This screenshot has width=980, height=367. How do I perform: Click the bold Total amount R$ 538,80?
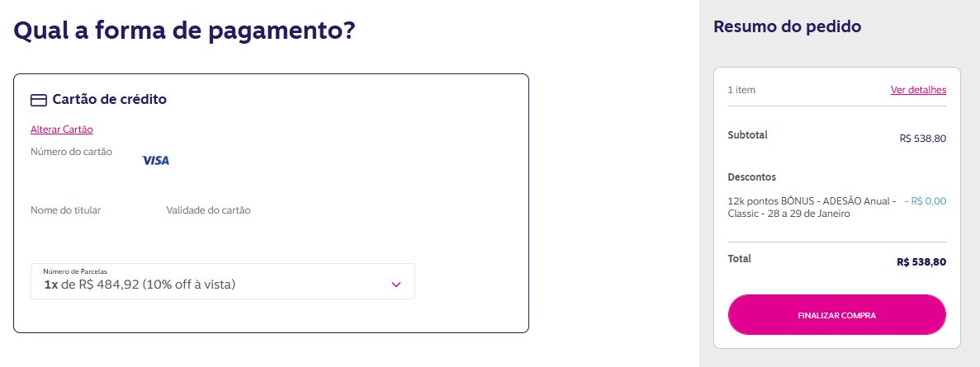(921, 262)
